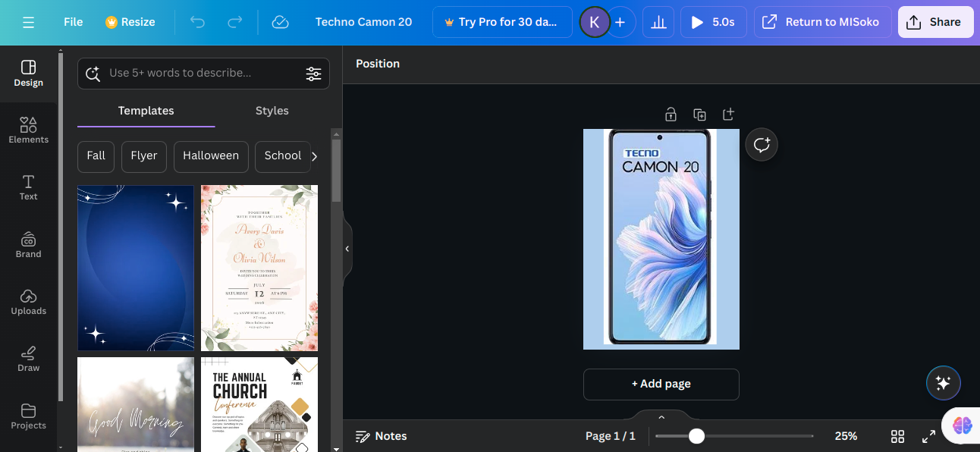
Task: Click Return to MISoko button
Action: 823,22
